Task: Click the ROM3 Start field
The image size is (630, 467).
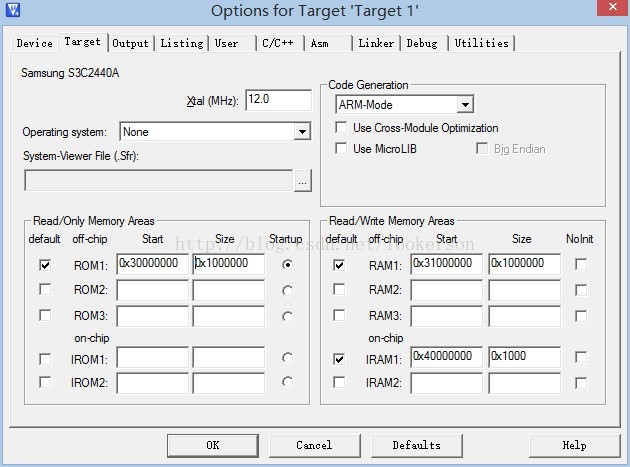Action: [152, 316]
